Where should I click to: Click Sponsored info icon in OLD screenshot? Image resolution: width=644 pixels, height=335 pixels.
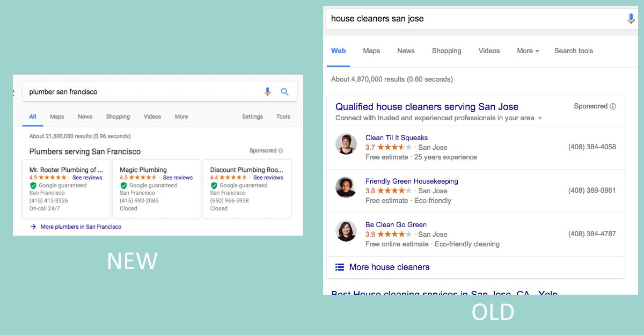coord(613,106)
